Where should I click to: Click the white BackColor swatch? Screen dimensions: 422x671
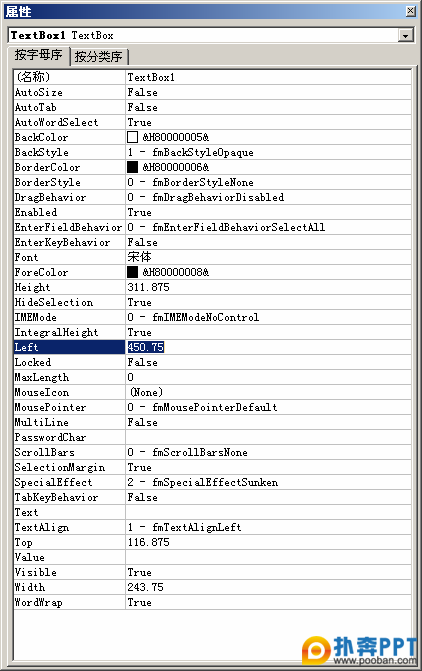[133, 137]
